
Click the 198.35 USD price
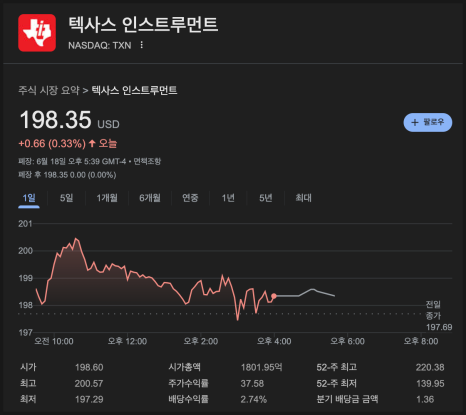(69, 120)
